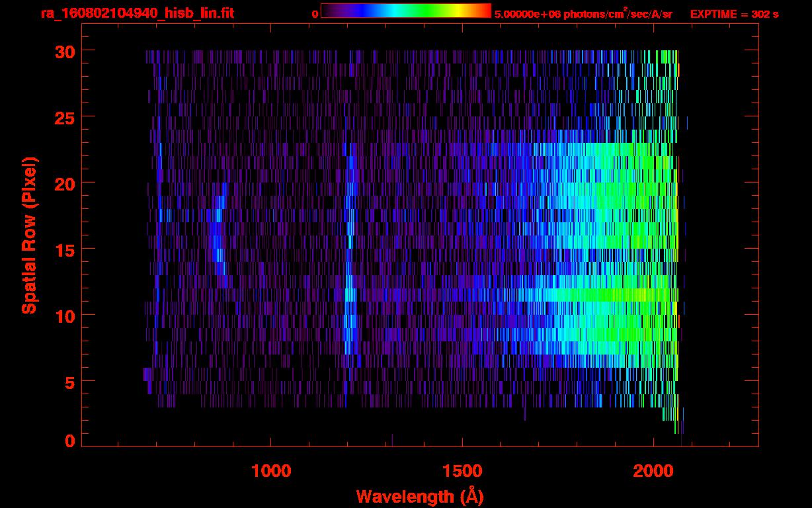812x508 pixels.
Task: Click the 1500 wavelength tick label
Action: click(462, 471)
